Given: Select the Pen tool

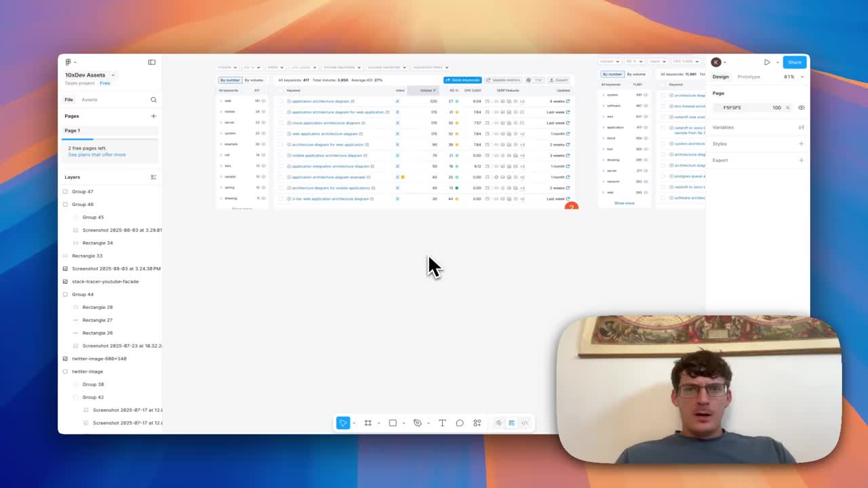Looking at the screenshot, I should point(418,423).
